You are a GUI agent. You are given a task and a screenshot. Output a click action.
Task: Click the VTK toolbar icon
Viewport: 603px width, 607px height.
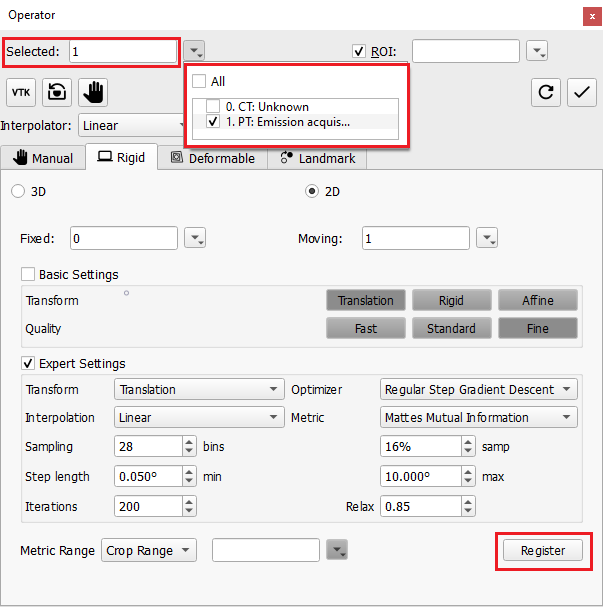(x=20, y=93)
